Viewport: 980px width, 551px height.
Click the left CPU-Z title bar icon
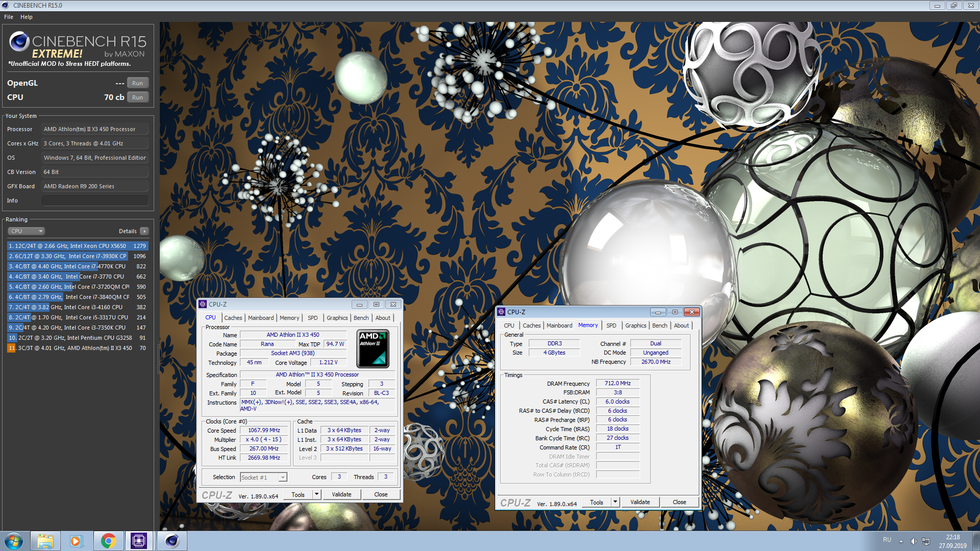(x=203, y=304)
